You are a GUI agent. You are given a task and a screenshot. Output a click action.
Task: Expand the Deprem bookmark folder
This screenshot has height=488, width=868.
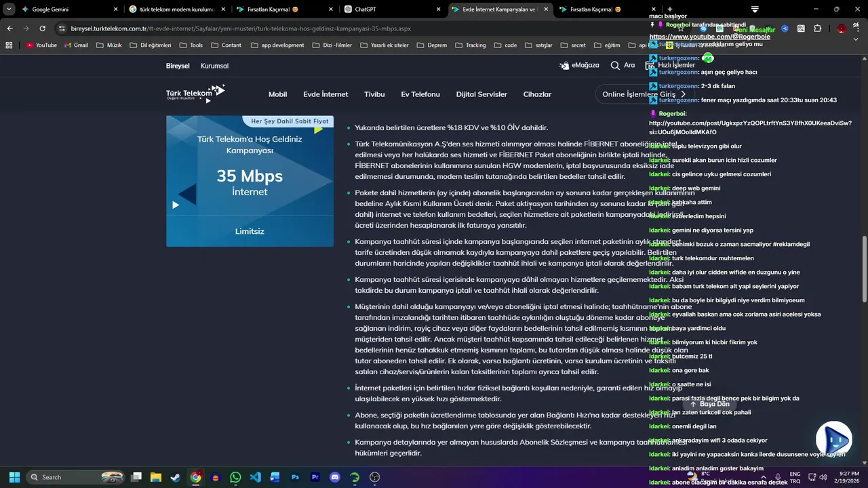pyautogui.click(x=431, y=45)
